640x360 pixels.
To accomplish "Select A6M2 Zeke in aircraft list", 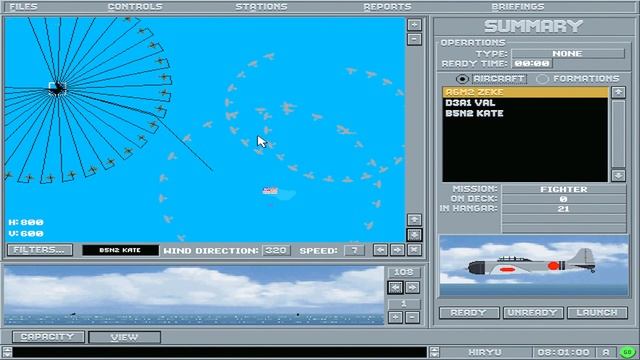I will pos(525,92).
